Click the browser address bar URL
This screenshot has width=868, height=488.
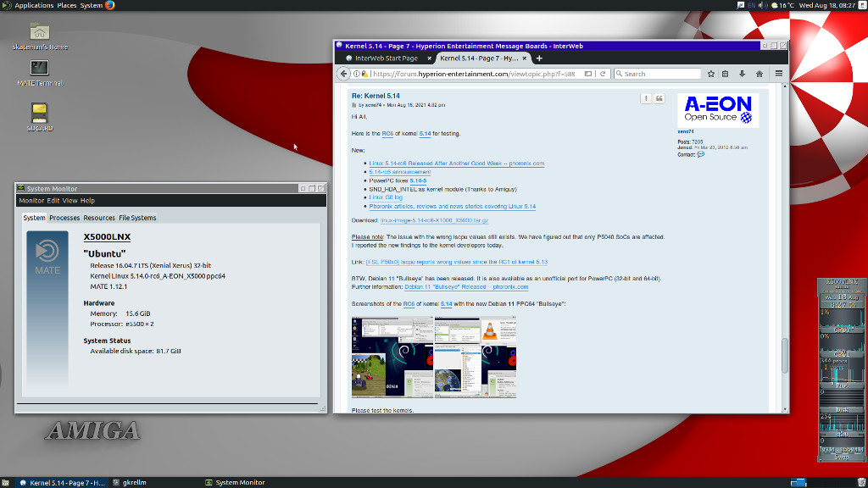[x=474, y=74]
